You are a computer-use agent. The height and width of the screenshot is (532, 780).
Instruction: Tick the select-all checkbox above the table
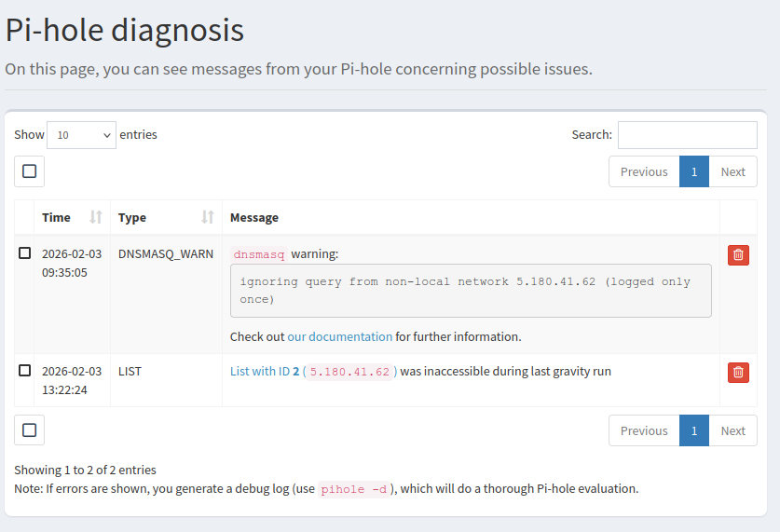pos(29,171)
